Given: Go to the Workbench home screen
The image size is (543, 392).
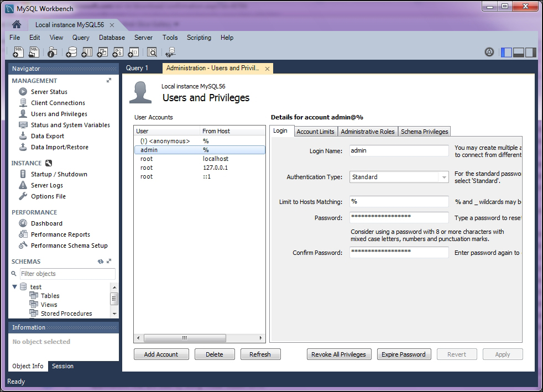Looking at the screenshot, I should click(16, 24).
